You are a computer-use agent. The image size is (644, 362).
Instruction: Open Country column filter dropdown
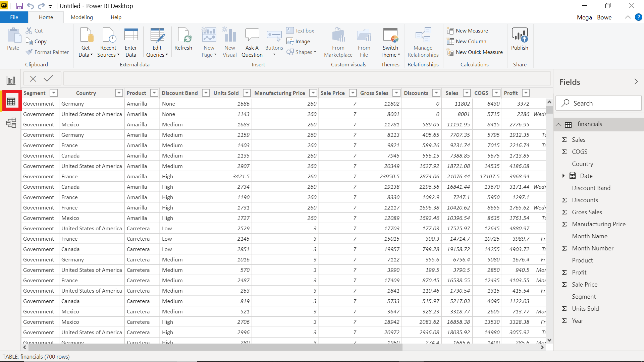[x=119, y=93]
